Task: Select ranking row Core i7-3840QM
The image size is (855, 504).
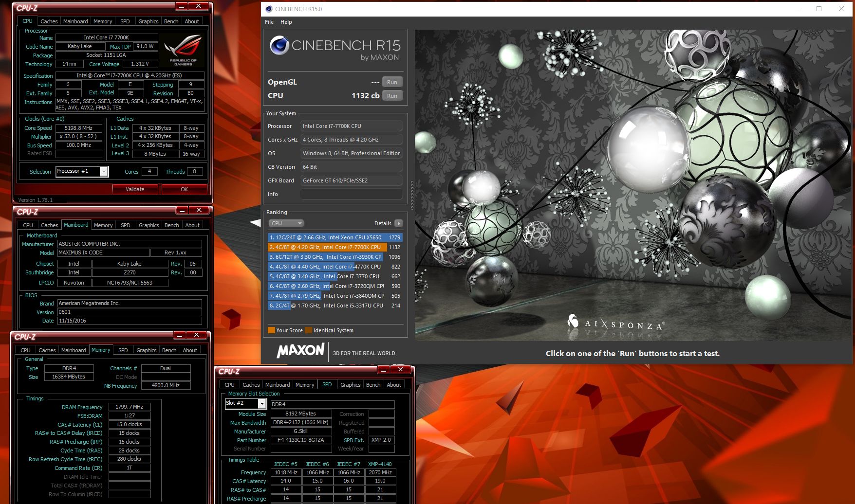Action: coord(335,296)
